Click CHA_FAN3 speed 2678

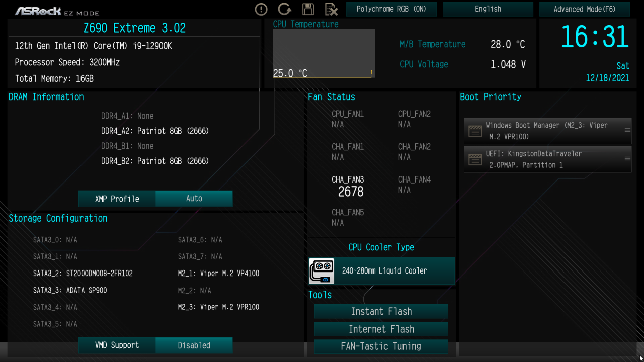coord(351,192)
